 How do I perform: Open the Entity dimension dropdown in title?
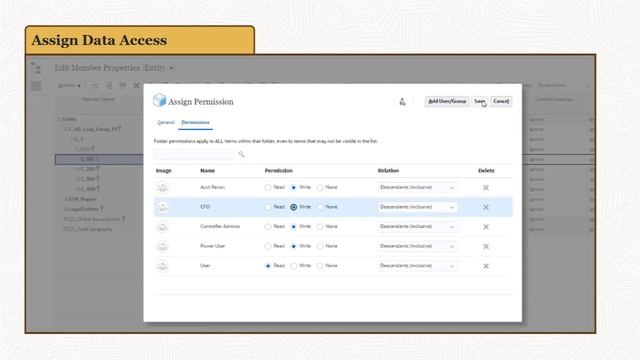coord(171,68)
